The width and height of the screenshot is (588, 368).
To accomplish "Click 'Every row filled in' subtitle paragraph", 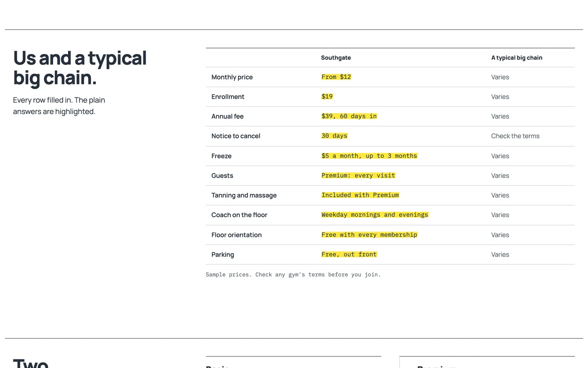I will pyautogui.click(x=59, y=106).
